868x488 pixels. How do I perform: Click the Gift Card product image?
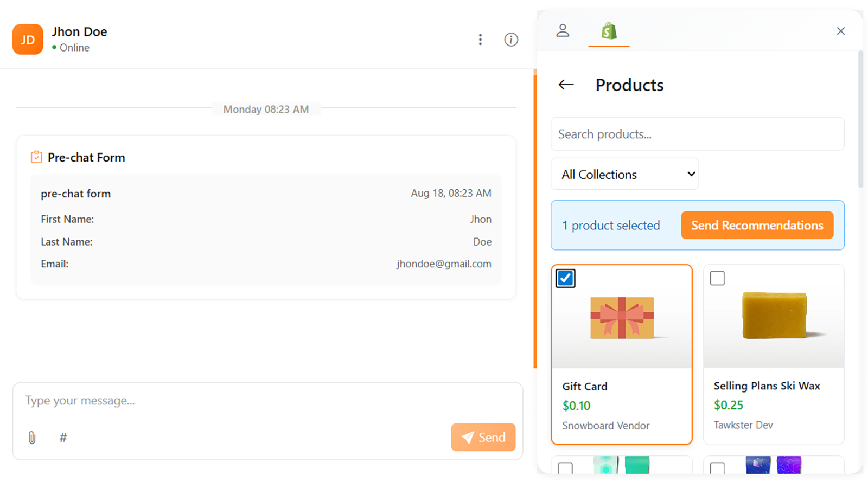pyautogui.click(x=622, y=318)
